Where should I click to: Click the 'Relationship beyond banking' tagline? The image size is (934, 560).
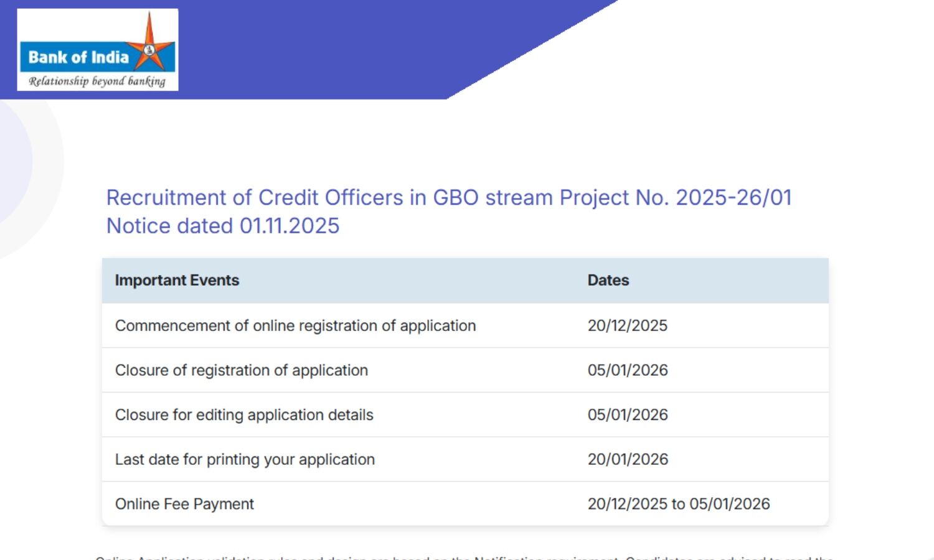pos(97,82)
